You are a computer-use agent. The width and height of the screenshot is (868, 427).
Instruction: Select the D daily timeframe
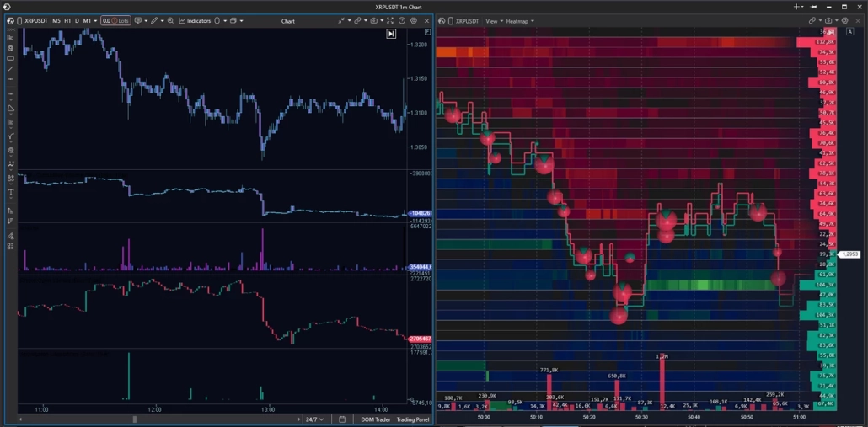point(77,20)
